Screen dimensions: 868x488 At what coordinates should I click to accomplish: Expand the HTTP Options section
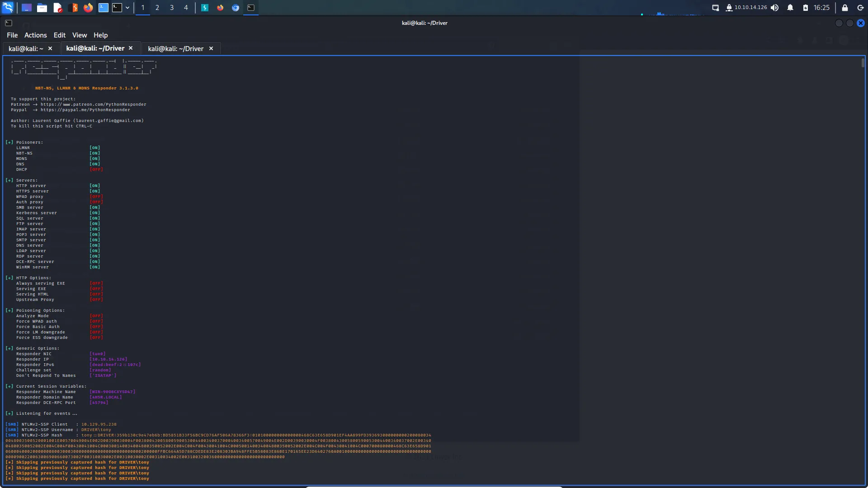[x=9, y=278]
